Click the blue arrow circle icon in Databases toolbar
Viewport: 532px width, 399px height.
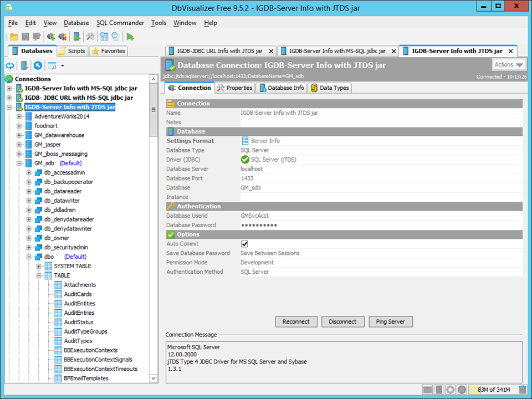38,65
